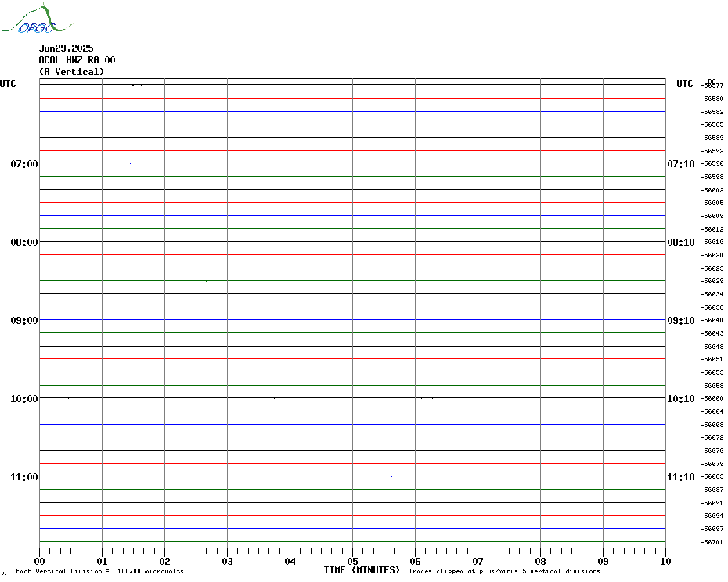Click the DC offset value -56701
This screenshot has height=582, width=728.
[712, 542]
